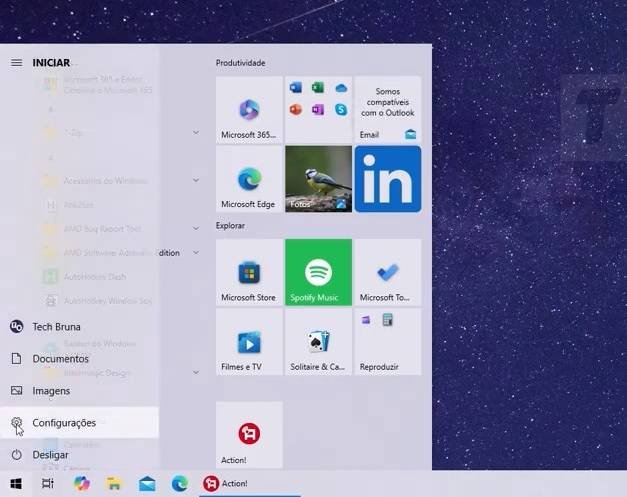Viewport: 627px width, 497px height.
Task: Expand the Acessórios do Windows folder chevron
Action: pyautogui.click(x=196, y=180)
